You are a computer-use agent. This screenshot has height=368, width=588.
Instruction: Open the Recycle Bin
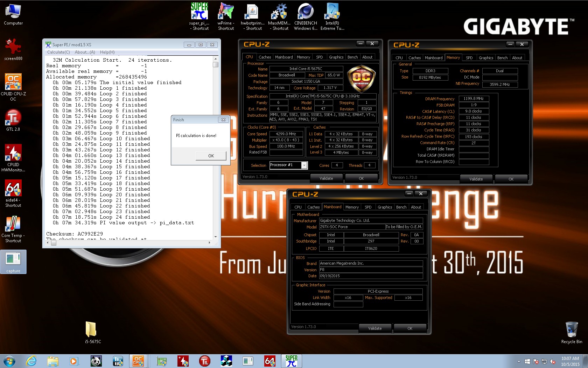pos(572,332)
